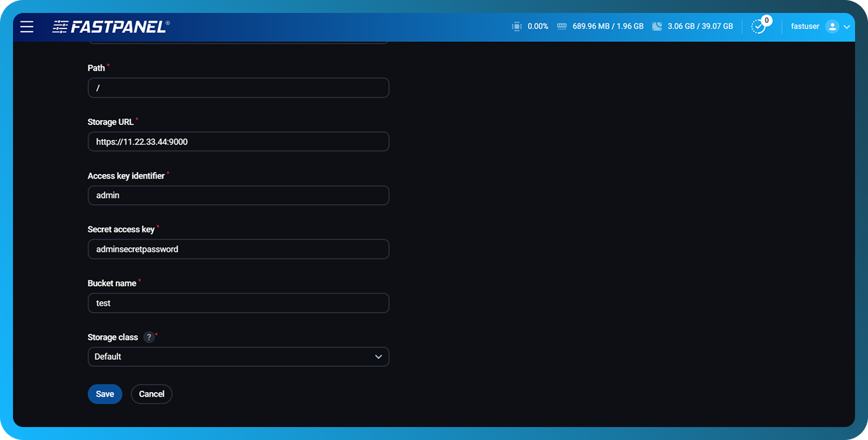Click the FASTPANEL logo
The image size is (868, 440).
click(x=110, y=27)
